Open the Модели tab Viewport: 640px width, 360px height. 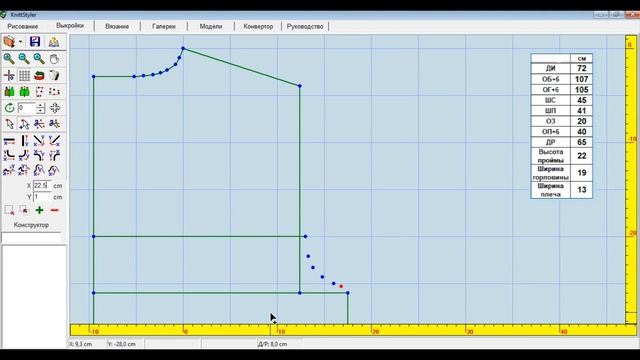tap(211, 26)
